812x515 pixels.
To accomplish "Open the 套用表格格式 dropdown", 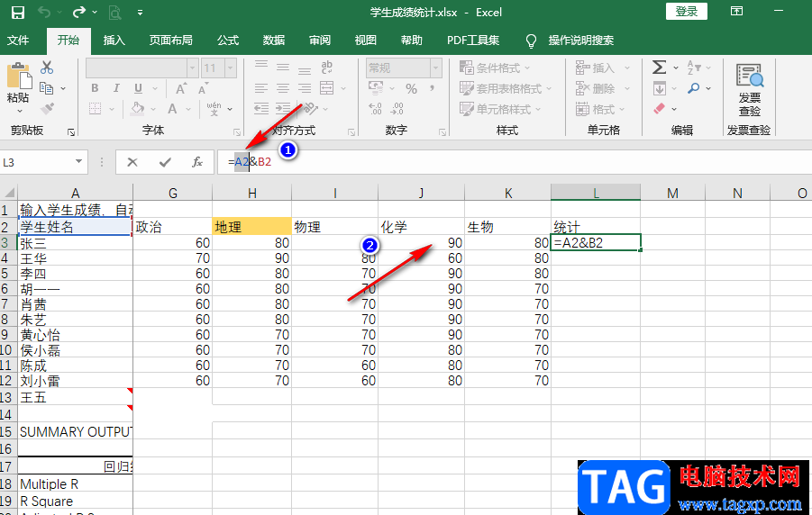I will point(506,88).
